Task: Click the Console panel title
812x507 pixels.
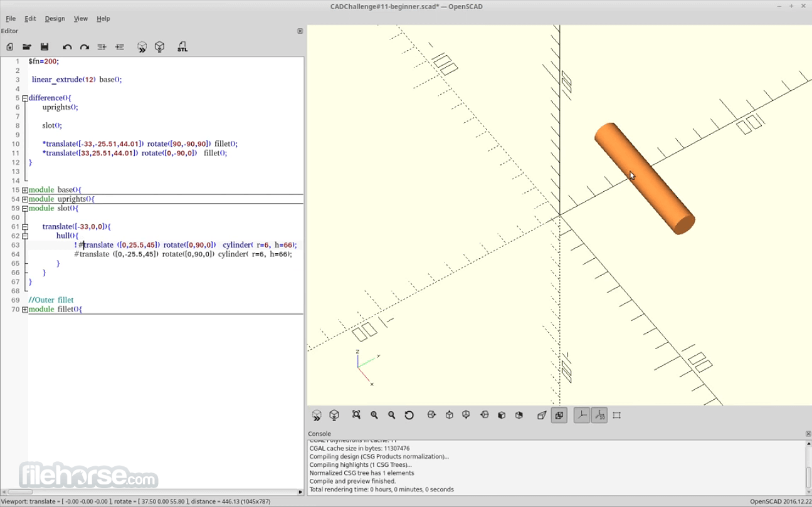Action: [x=319, y=434]
